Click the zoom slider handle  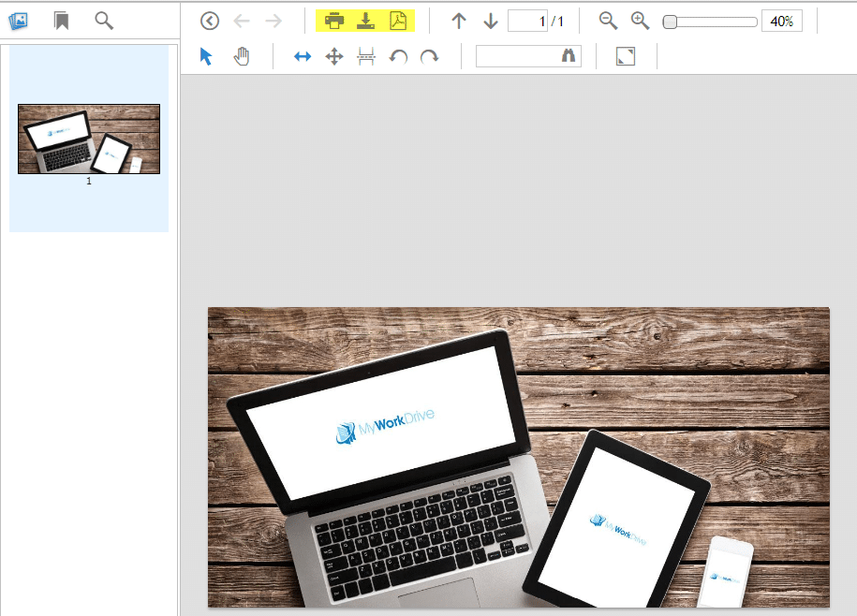coord(671,22)
